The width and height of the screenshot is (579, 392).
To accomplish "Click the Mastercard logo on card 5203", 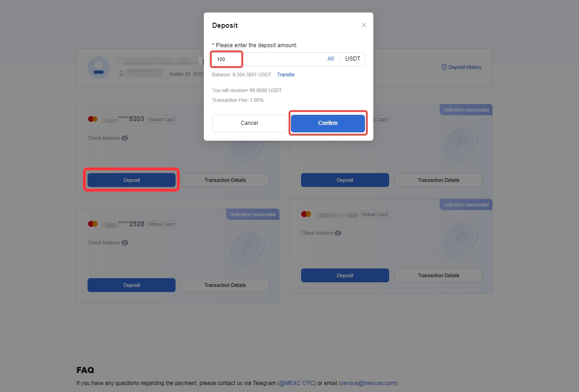I will coord(93,119).
